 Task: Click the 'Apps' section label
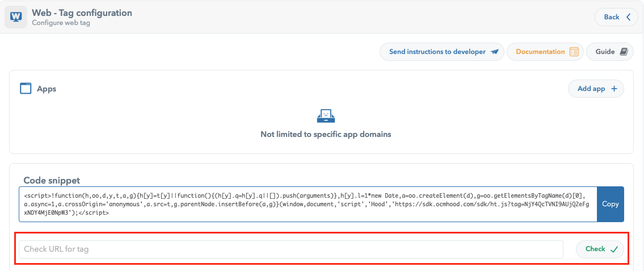point(47,89)
